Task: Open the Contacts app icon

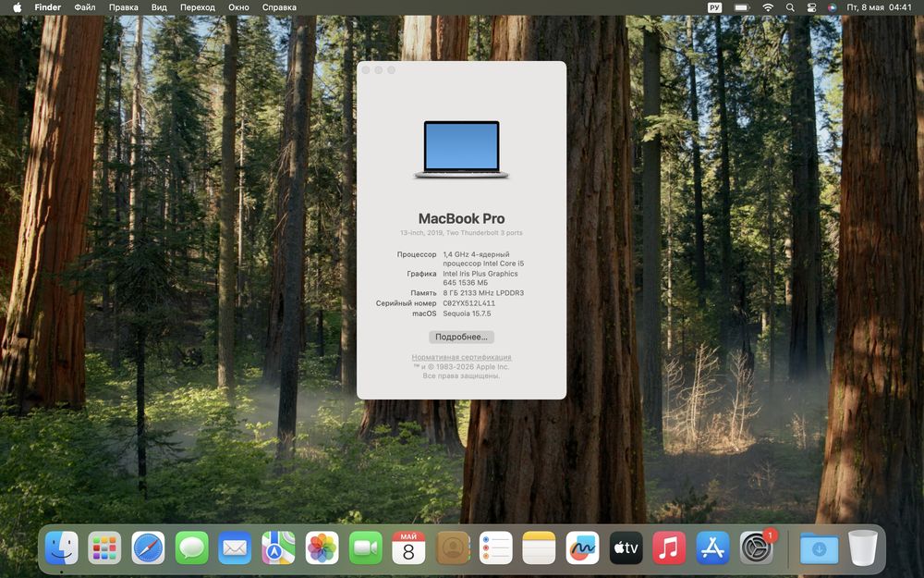Action: click(x=452, y=547)
